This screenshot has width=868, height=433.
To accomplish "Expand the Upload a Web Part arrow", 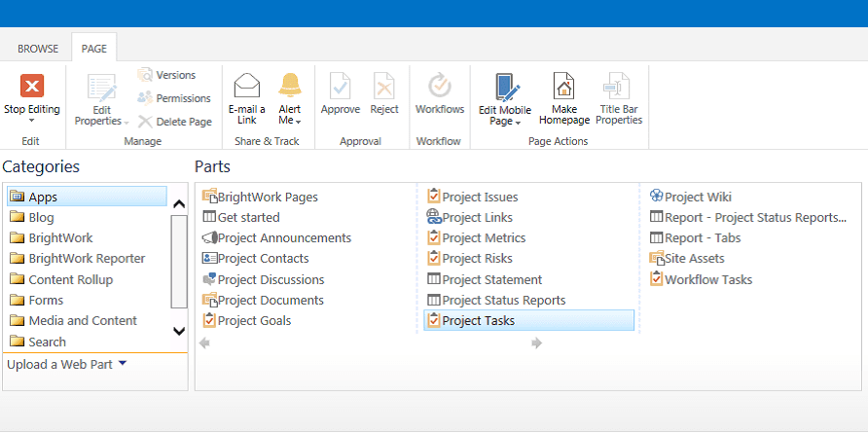I will point(123,363).
